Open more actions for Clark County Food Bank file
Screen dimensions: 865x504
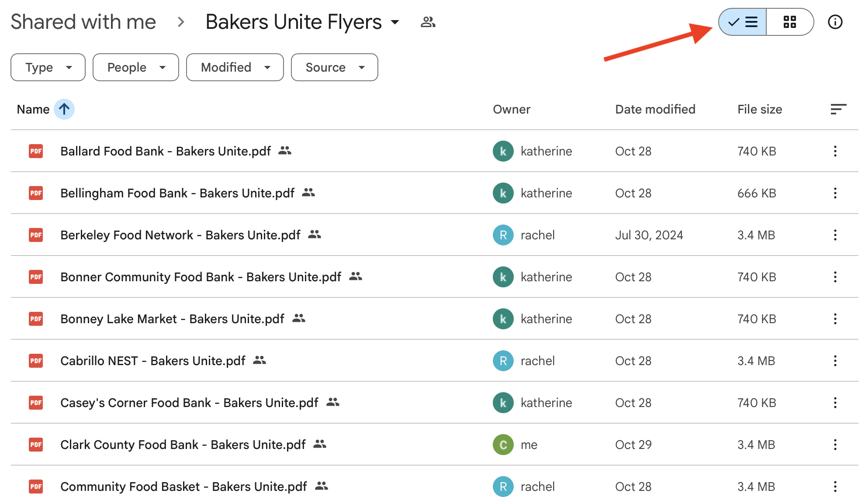[835, 445]
